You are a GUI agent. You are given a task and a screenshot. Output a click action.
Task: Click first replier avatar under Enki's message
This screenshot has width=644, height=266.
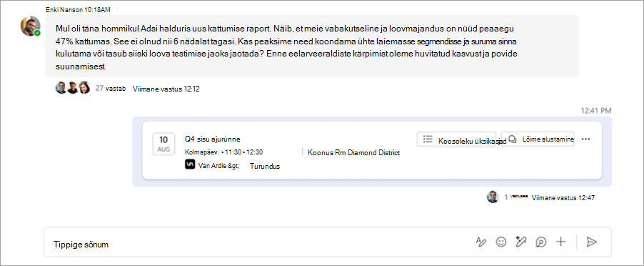point(61,87)
